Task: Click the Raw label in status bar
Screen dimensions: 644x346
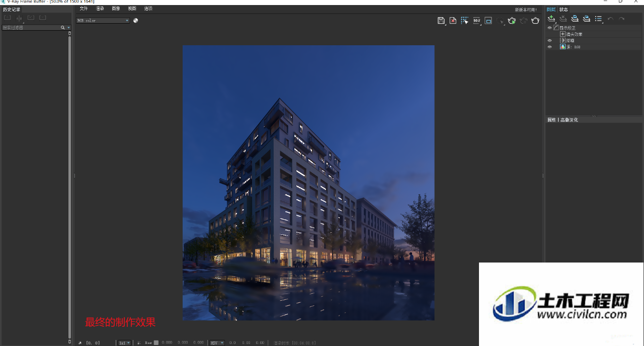Action: [x=148, y=343]
